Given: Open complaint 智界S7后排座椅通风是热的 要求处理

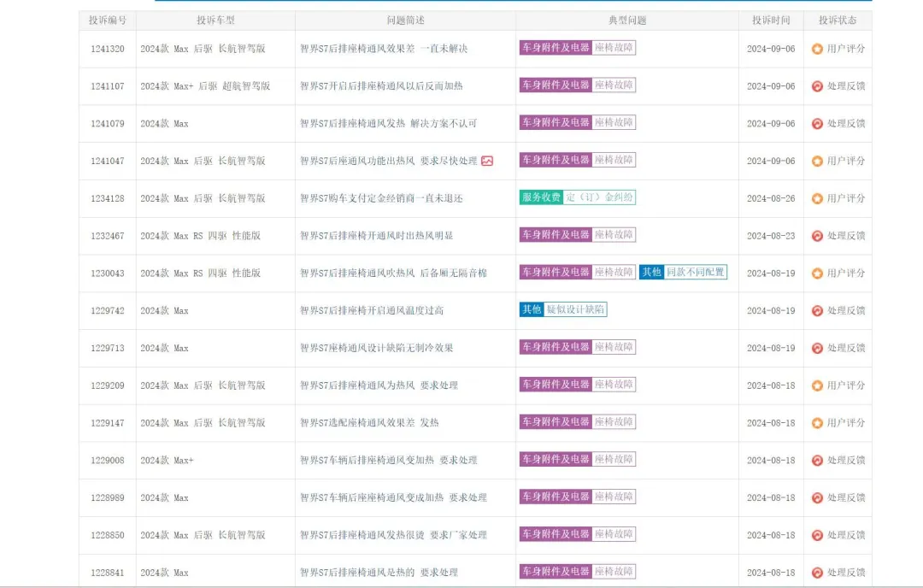Looking at the screenshot, I should tap(379, 572).
